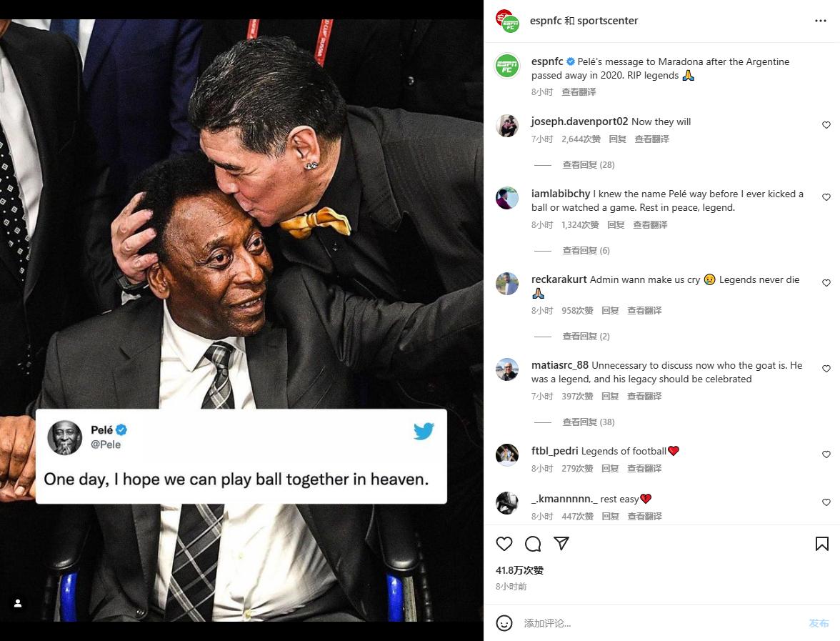
Task: Translate the espnfc caption text
Action: tap(579, 92)
